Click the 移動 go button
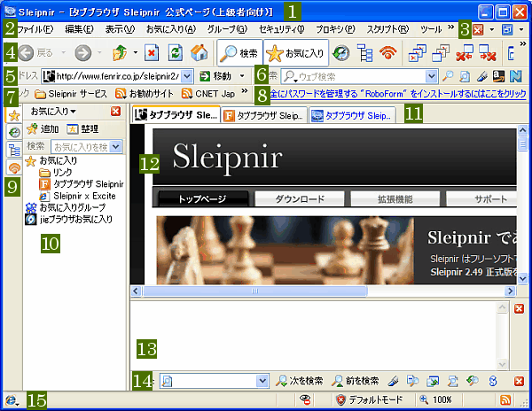The width and height of the screenshot is (532, 411). 215,76
